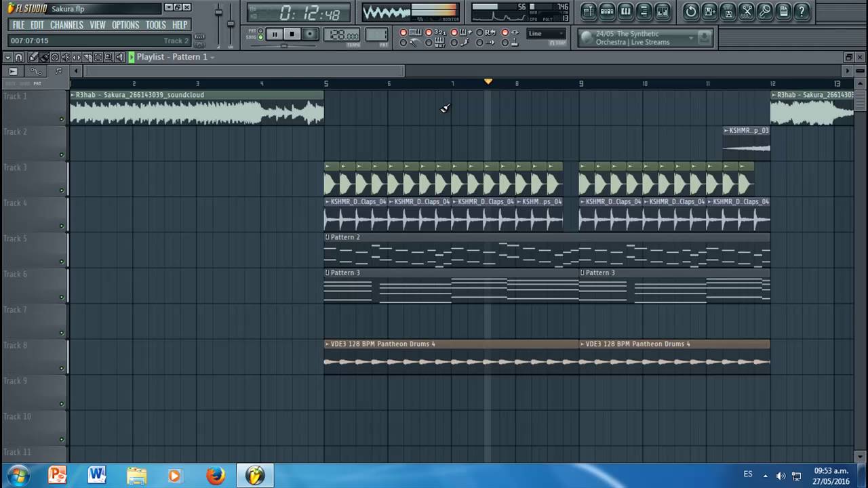The height and width of the screenshot is (488, 868).
Task: Select the Playback speaker tool
Action: point(120,57)
